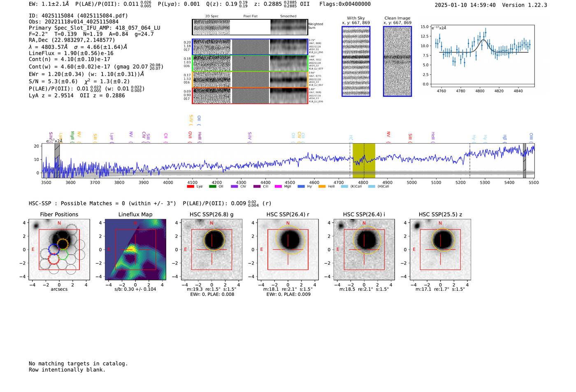
Task: Click the Clean Image cutout
Action: tap(397, 61)
